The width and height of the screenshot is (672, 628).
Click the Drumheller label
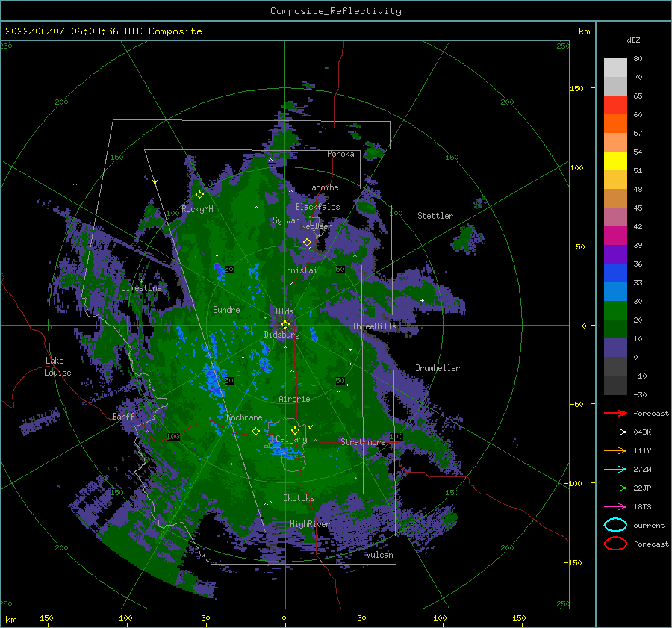438,368
